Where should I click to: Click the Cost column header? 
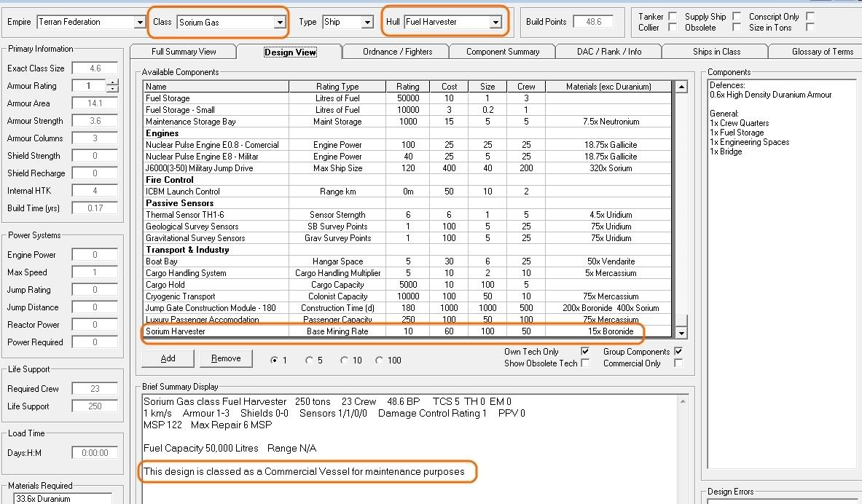pos(449,86)
